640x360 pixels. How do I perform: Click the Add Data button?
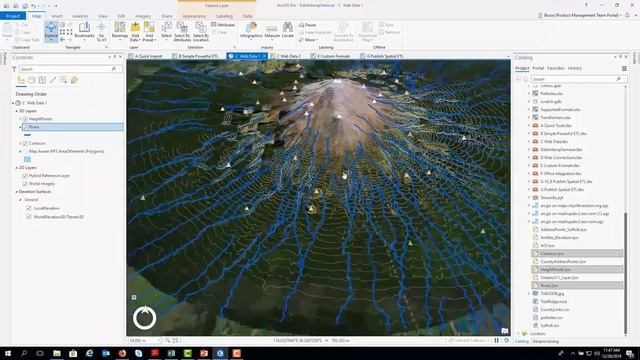(135, 31)
